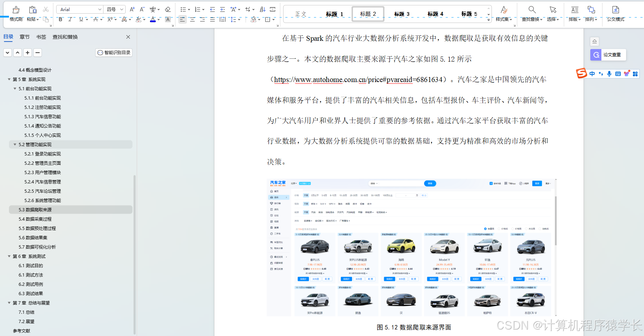Click the autohome screenshot image in document

click(x=411, y=247)
